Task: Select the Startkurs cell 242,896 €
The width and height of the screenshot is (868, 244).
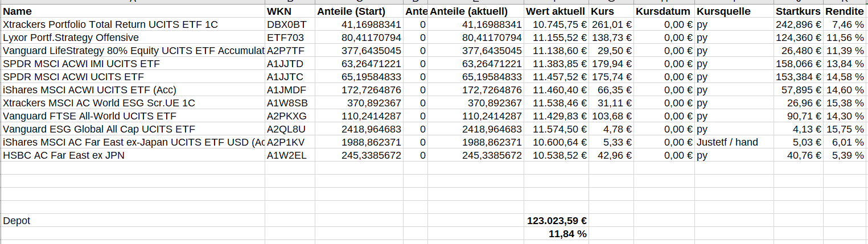Action: click(x=798, y=24)
